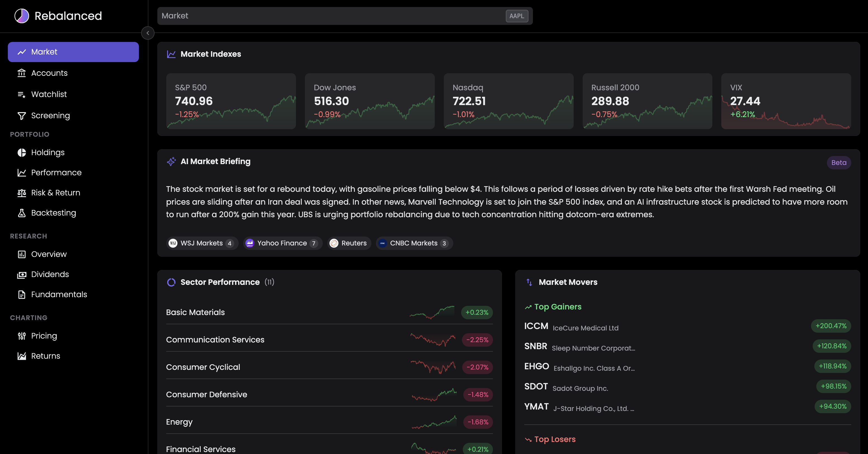Screen dimensions: 868x454
Task: Click the CNBC Markets source logo
Action: tap(383, 243)
